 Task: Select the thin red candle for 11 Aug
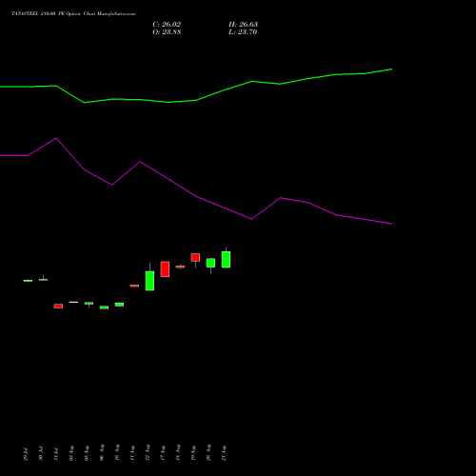134,286
